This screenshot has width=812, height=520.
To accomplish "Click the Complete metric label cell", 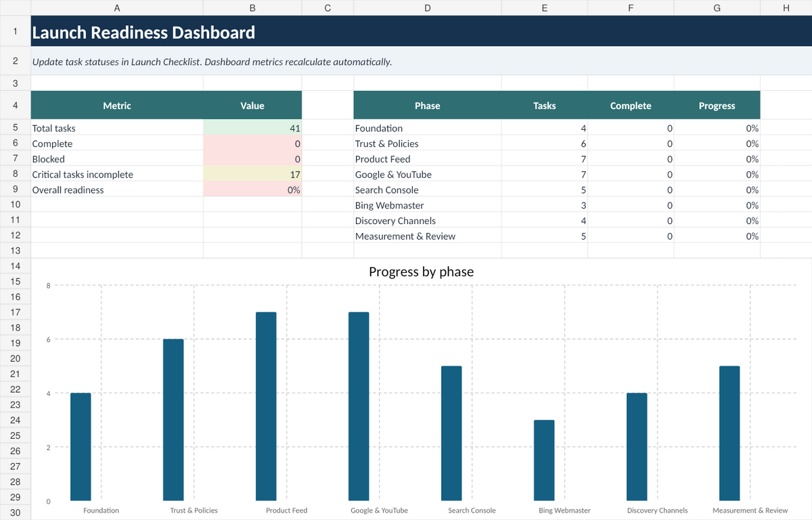I will pos(117,144).
